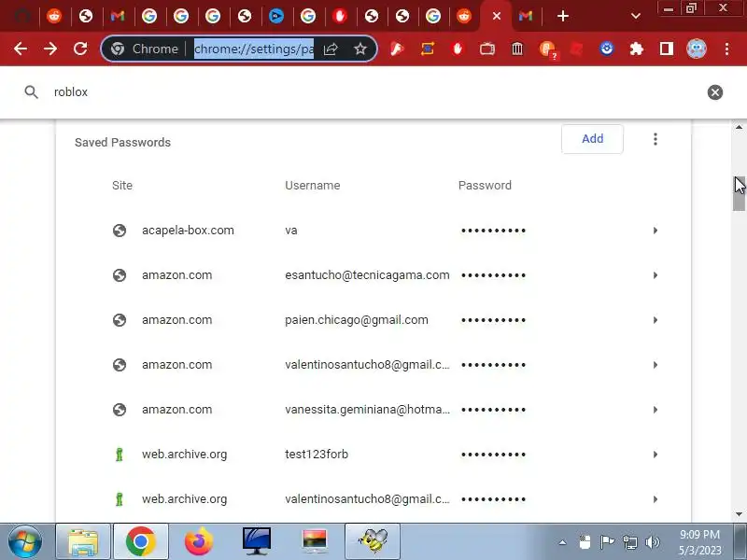
Task: Click the Chrome site-info icon in address bar
Action: pyautogui.click(x=118, y=49)
